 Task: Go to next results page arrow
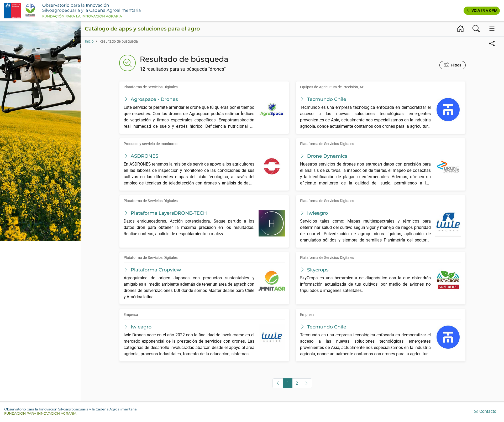307,383
